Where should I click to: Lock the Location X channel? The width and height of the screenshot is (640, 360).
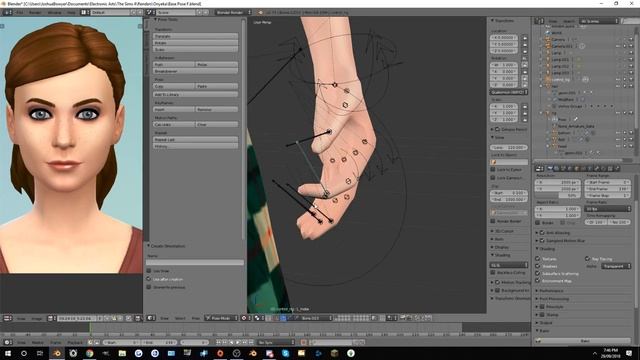tap(525, 38)
